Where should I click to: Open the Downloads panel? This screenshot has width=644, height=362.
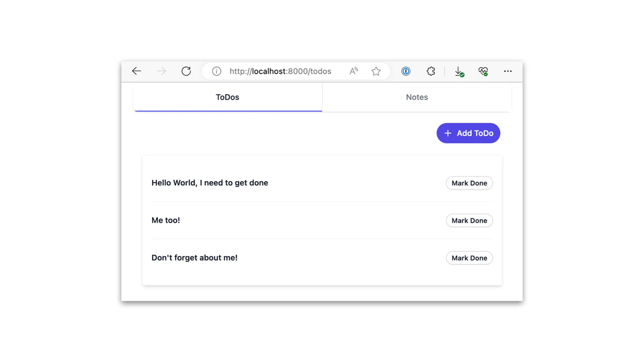pyautogui.click(x=459, y=71)
